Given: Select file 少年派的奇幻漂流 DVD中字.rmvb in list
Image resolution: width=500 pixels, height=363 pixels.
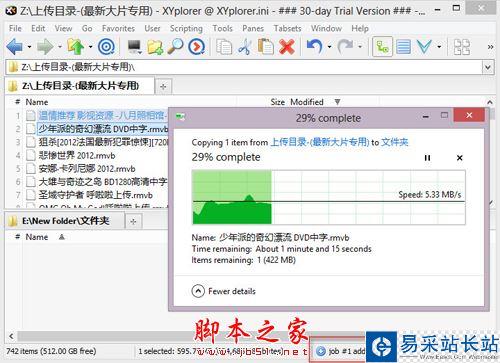Looking at the screenshot, I should (103, 129).
